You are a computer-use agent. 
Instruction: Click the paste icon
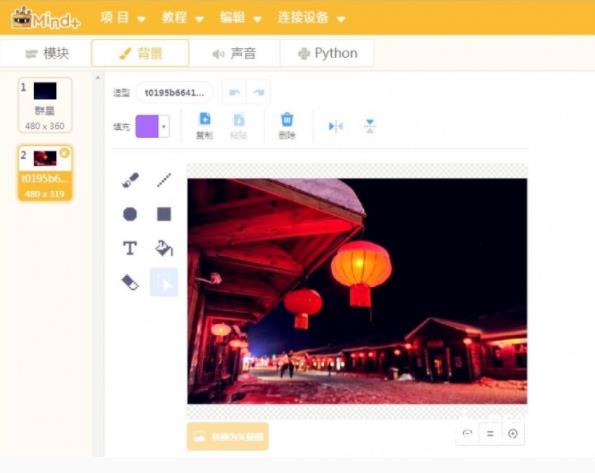238,126
